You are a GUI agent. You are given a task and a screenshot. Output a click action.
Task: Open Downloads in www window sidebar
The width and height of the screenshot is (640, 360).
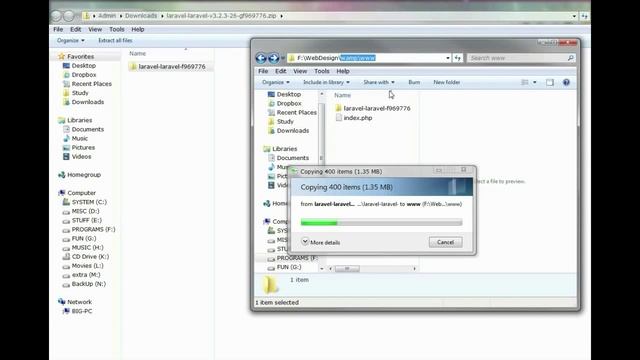[289, 131]
